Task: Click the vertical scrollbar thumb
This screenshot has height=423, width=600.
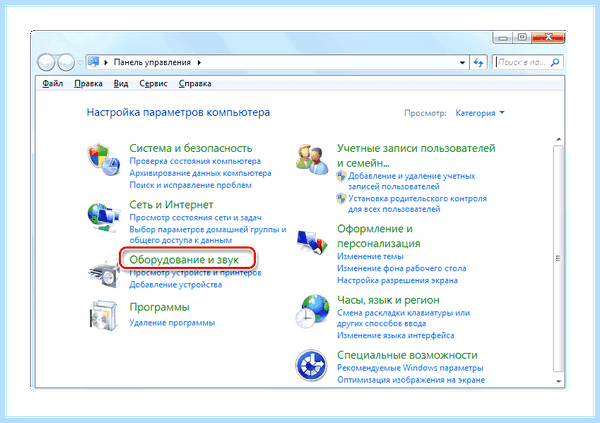Action: tap(559, 258)
